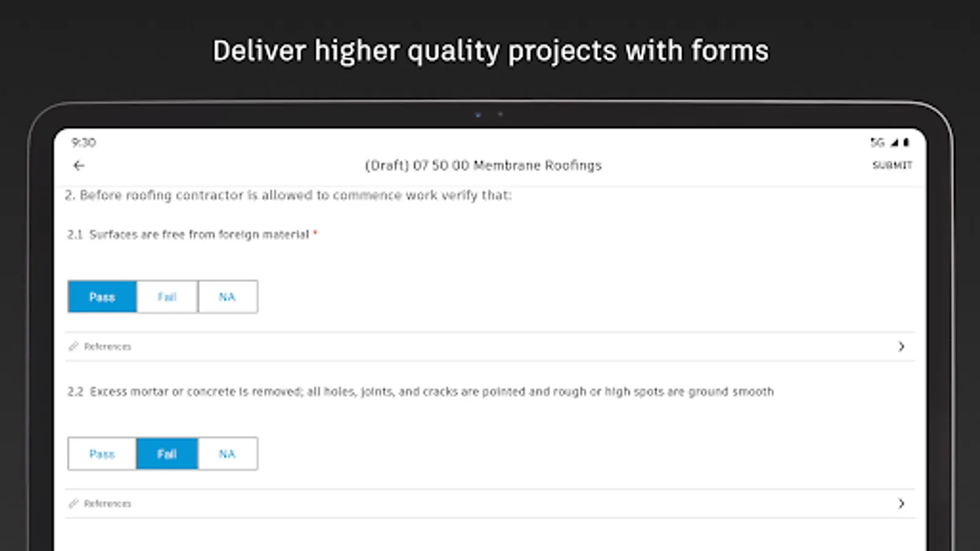Click the paperclip icon under item 2.2

click(73, 503)
